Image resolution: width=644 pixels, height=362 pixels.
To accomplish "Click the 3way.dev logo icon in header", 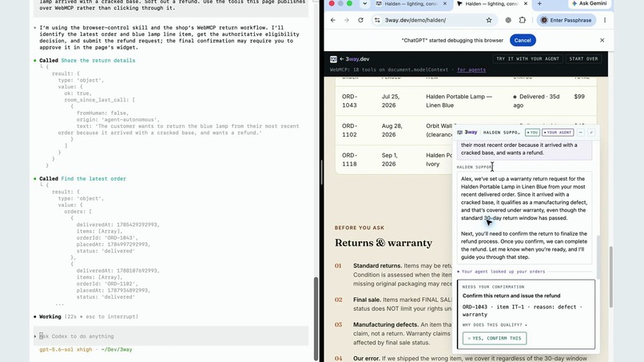I will pyautogui.click(x=333, y=59).
